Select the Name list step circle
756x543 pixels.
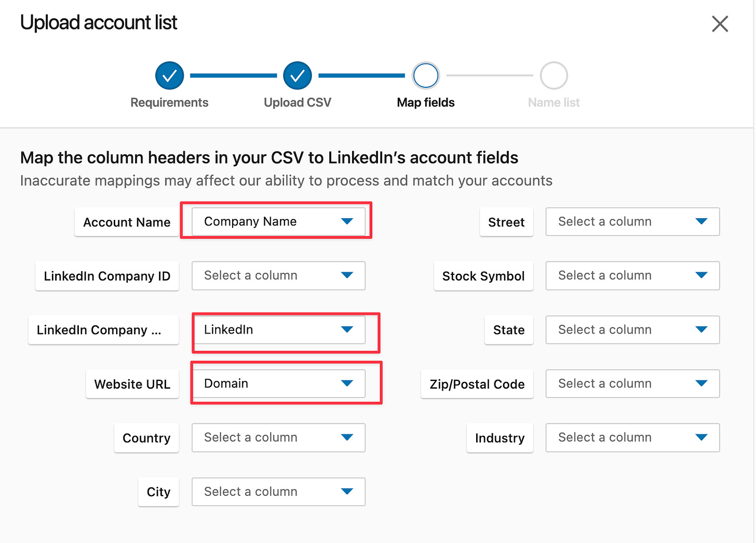pyautogui.click(x=554, y=76)
